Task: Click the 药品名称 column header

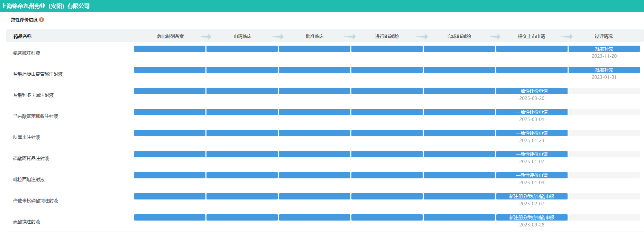Action: [x=22, y=36]
